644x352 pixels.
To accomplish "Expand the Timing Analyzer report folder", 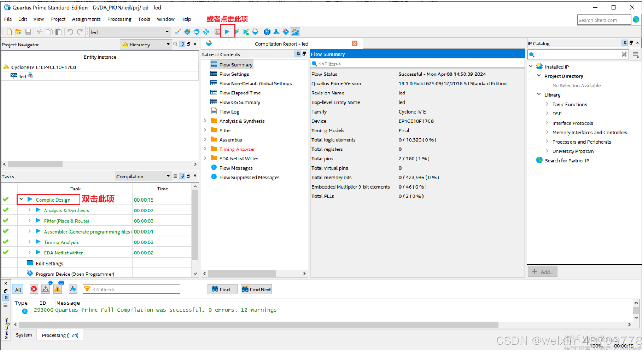I will (205, 149).
